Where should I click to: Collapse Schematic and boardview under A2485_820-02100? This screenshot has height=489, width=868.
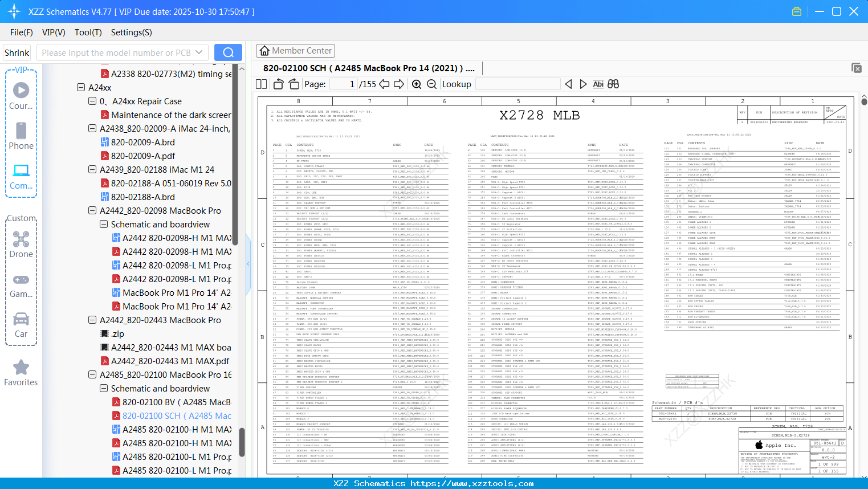point(104,389)
